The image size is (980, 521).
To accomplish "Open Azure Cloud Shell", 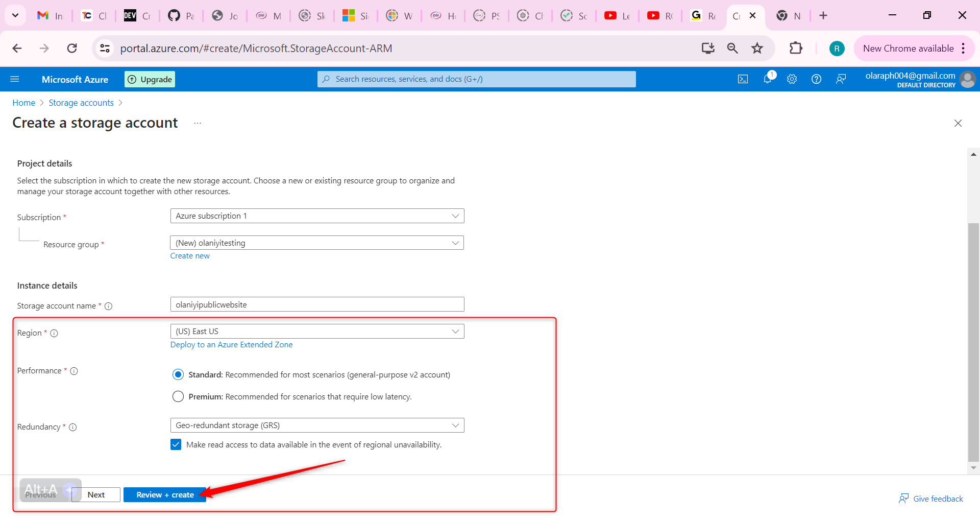I will click(743, 79).
